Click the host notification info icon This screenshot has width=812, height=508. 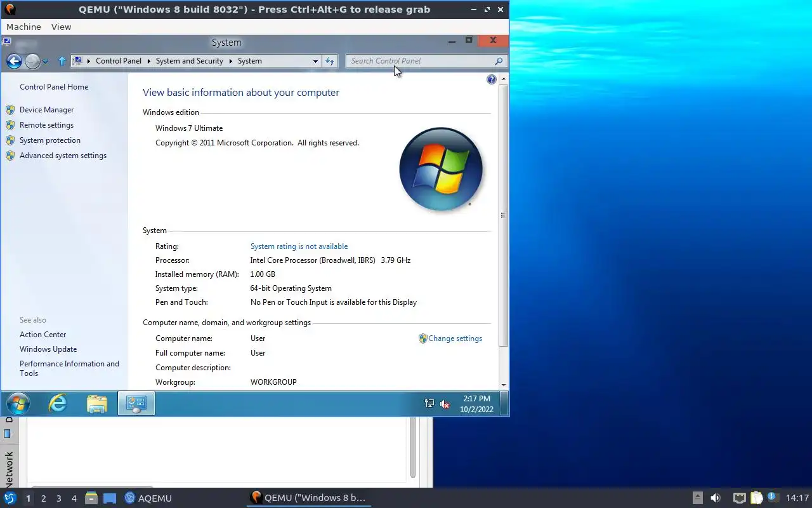point(772,497)
